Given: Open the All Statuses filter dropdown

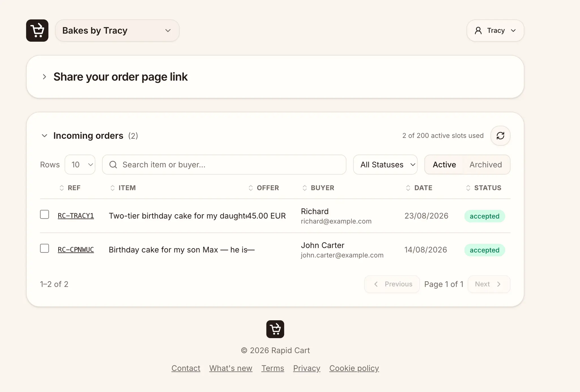Looking at the screenshot, I should pyautogui.click(x=385, y=165).
